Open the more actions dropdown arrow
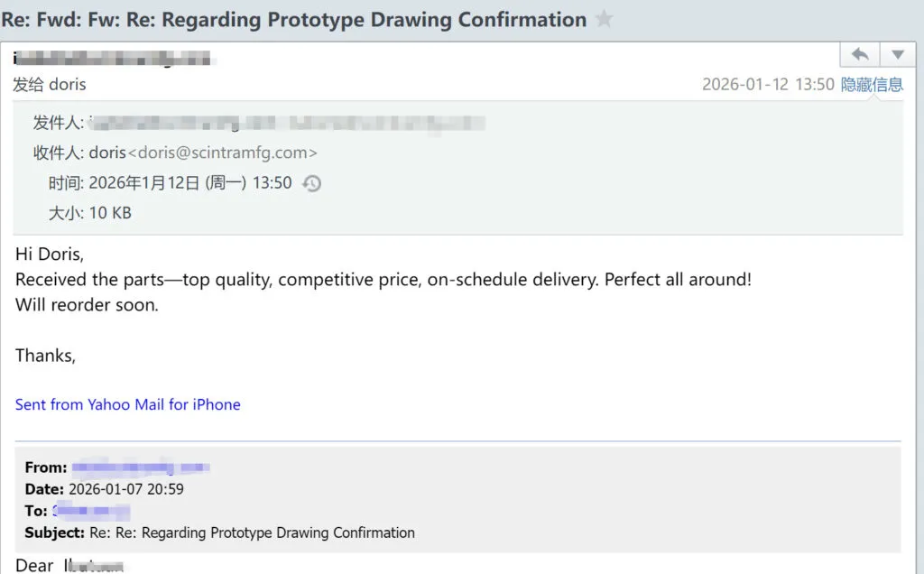This screenshot has width=924, height=574. click(897, 55)
